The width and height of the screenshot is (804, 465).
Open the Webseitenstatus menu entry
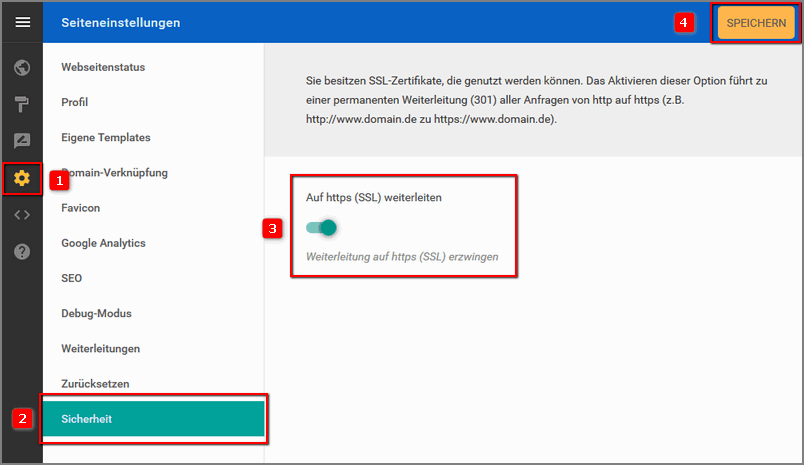103,67
